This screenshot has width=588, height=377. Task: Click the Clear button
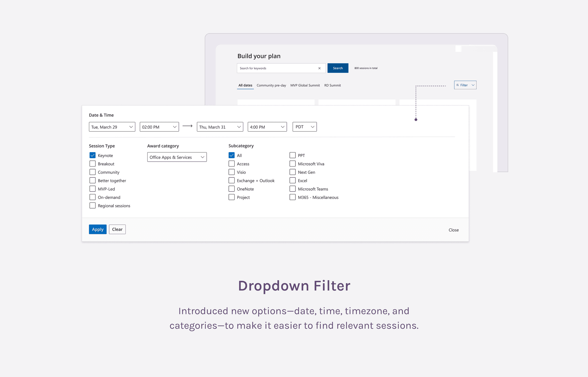tap(117, 229)
